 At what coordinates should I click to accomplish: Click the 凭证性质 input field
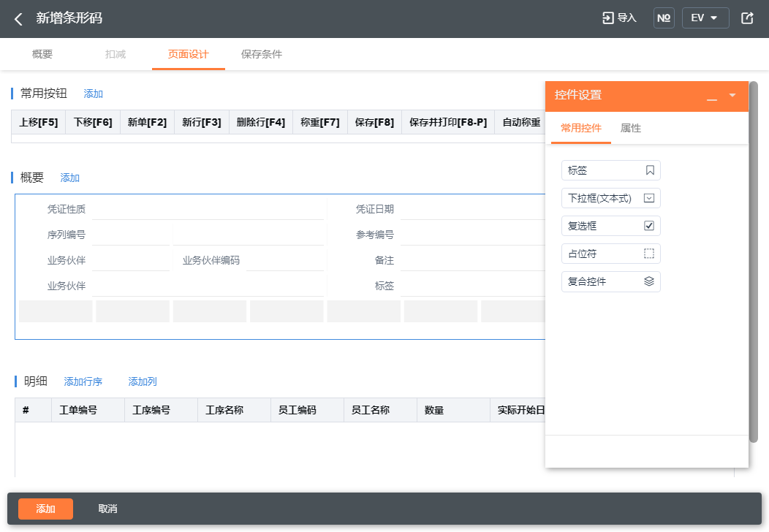[208, 209]
